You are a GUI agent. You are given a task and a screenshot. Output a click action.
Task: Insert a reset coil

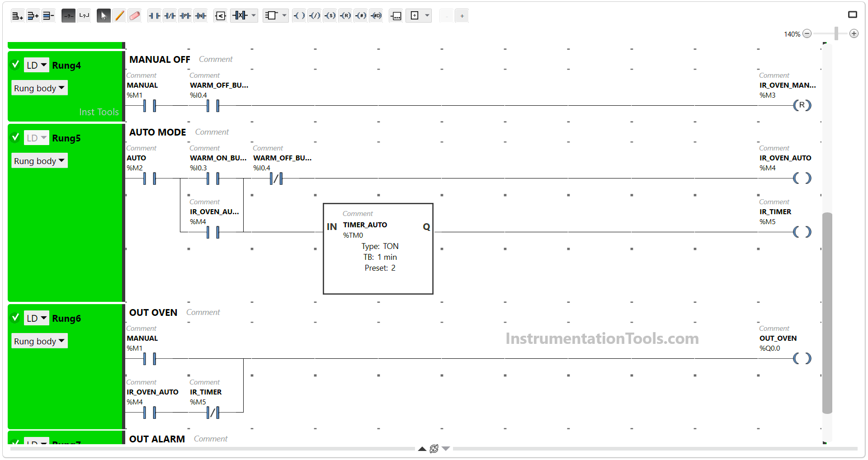click(345, 16)
